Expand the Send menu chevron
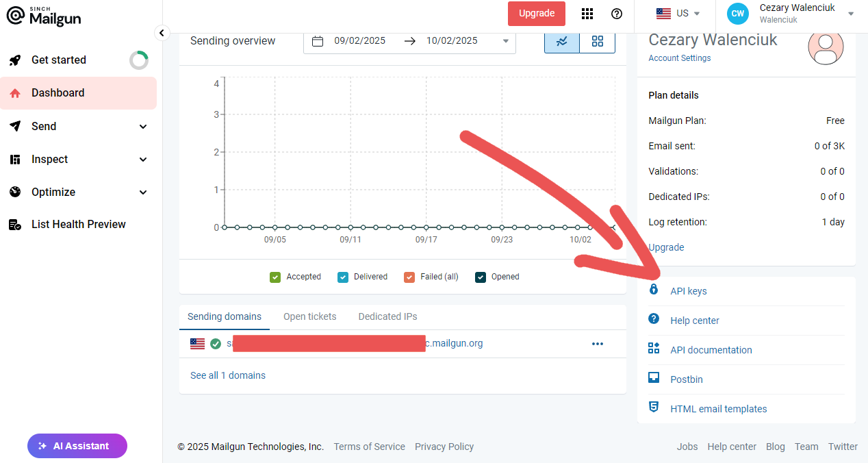The width and height of the screenshot is (868, 463). (143, 127)
